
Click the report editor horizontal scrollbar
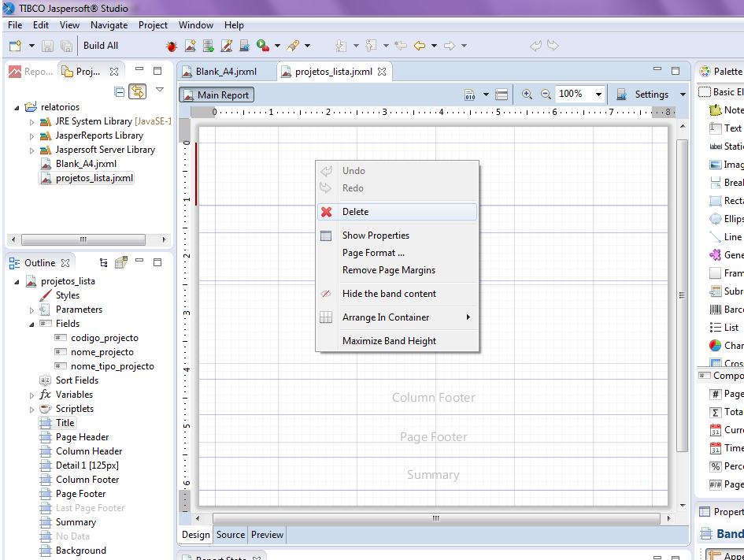(436, 518)
